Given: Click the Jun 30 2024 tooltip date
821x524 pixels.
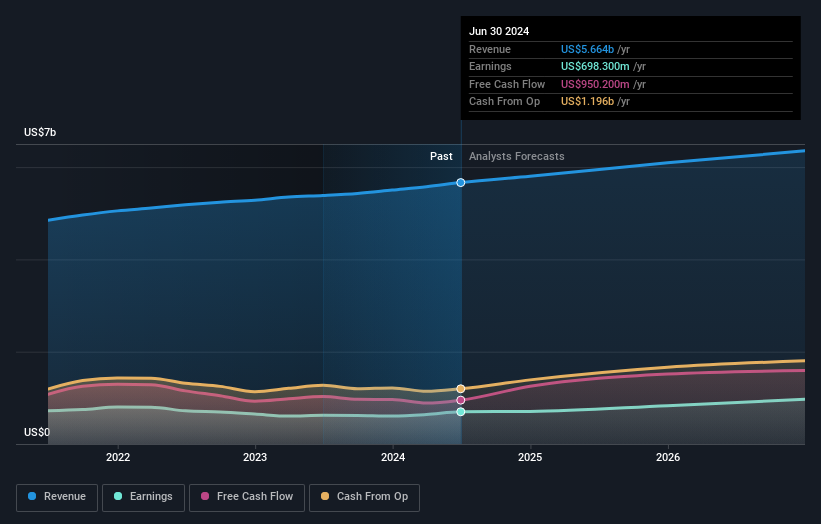Looking at the screenshot, I should coord(499,31).
